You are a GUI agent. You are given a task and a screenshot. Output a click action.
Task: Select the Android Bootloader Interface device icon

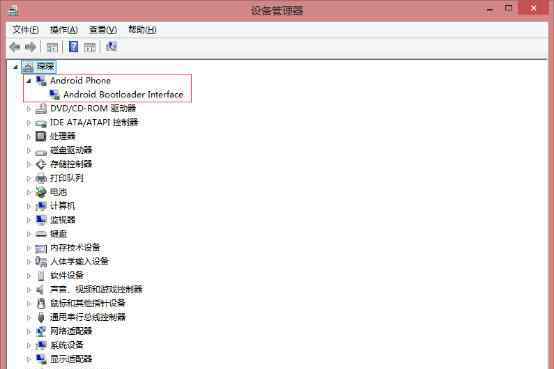54,94
